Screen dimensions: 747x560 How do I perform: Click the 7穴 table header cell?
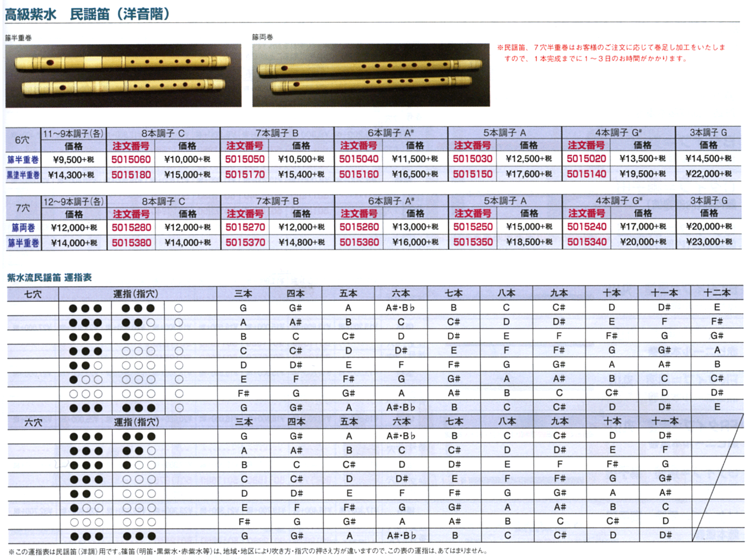pos(23,208)
